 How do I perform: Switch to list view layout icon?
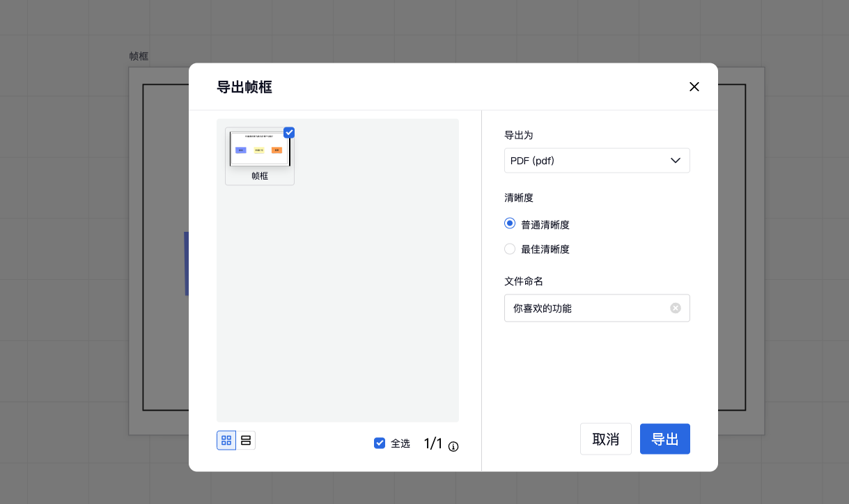246,440
